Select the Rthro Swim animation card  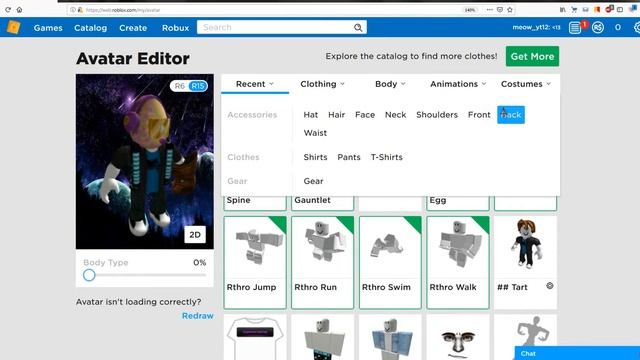click(x=390, y=262)
